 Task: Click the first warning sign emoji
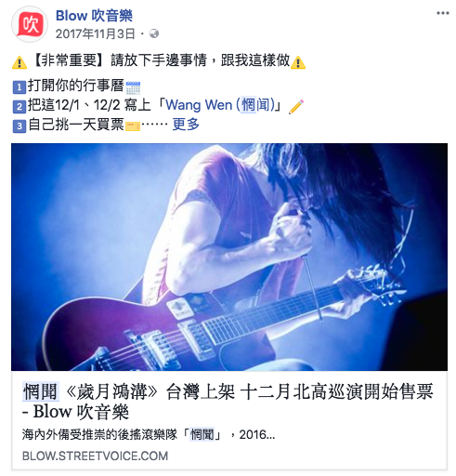click(x=20, y=62)
